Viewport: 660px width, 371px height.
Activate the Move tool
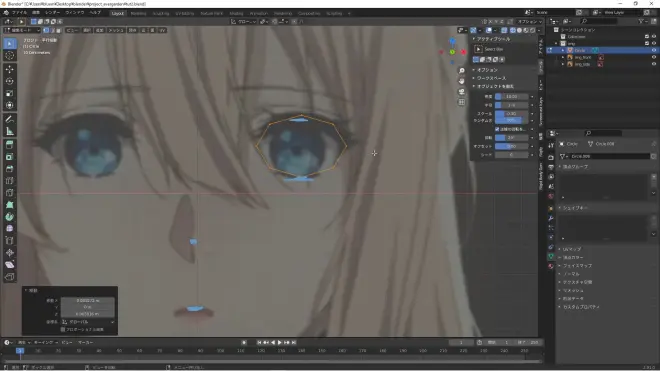coord(10,69)
